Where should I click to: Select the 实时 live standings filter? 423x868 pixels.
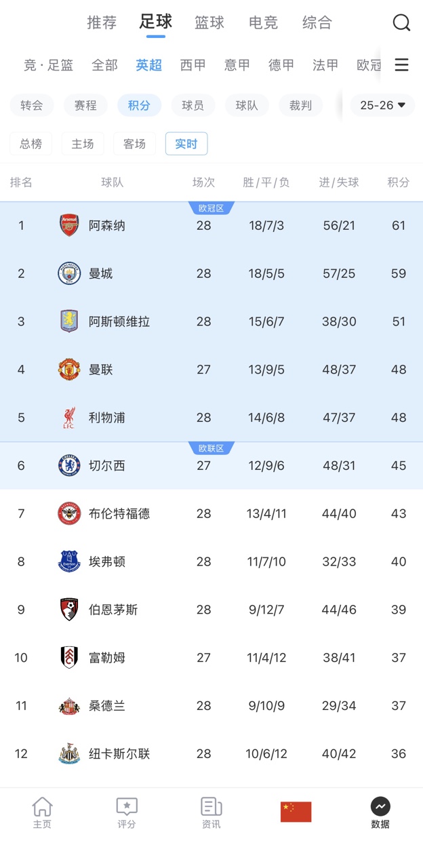point(186,144)
